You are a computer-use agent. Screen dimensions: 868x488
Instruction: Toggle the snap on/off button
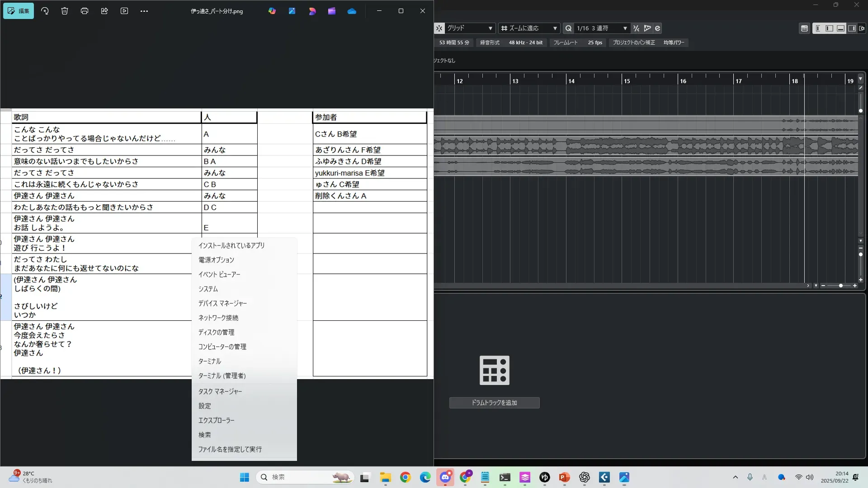(x=439, y=28)
